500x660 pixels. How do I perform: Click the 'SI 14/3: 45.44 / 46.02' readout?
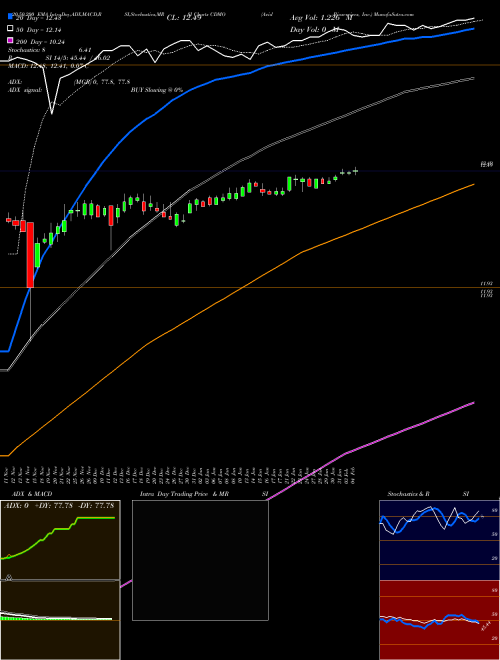pos(78,58)
